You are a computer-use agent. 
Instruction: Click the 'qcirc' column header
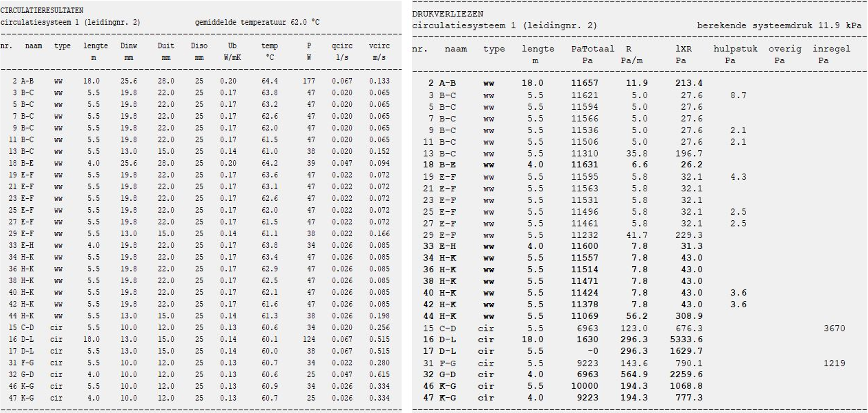pos(342,46)
